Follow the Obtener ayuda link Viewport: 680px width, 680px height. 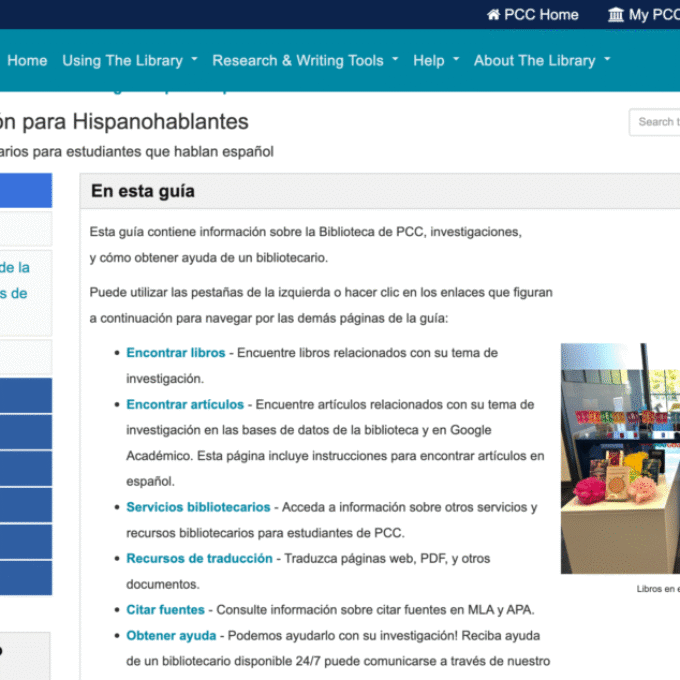171,635
